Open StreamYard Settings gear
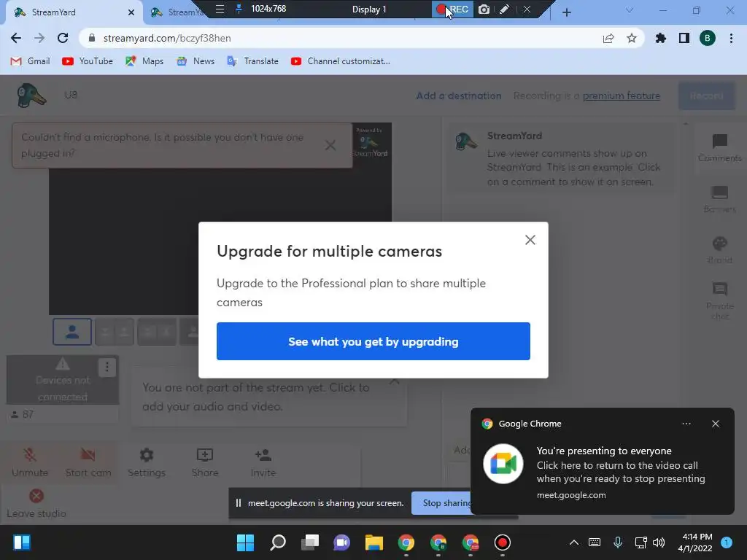Image resolution: width=747 pixels, height=560 pixels. [146, 462]
